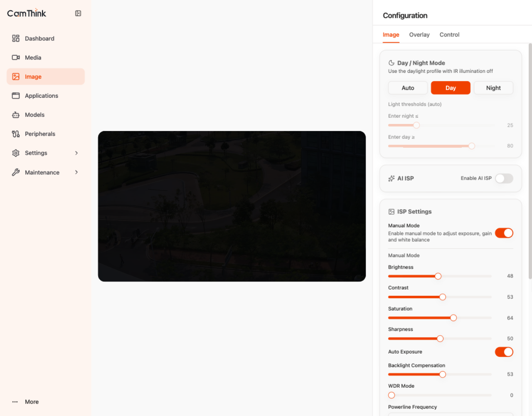Select the Applications window icon

(16, 96)
